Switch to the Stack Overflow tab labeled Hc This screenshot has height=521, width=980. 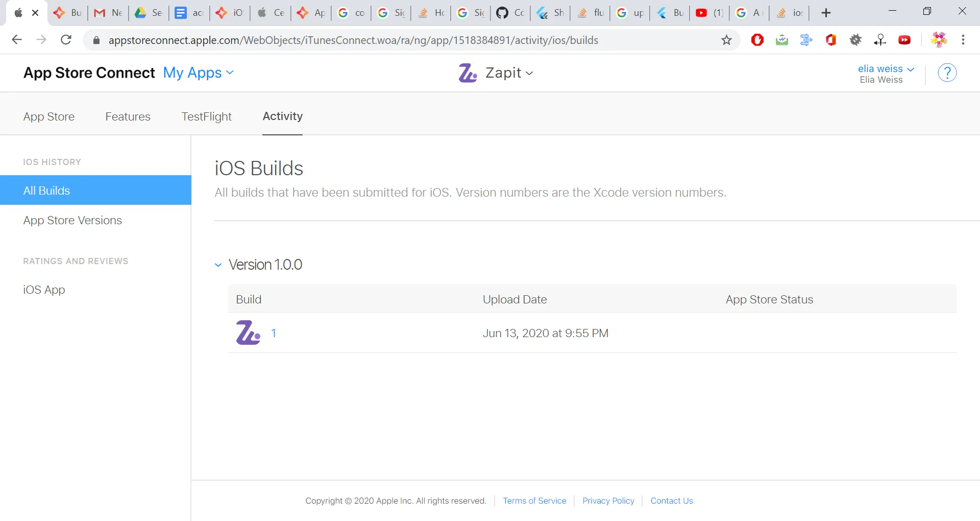click(431, 13)
